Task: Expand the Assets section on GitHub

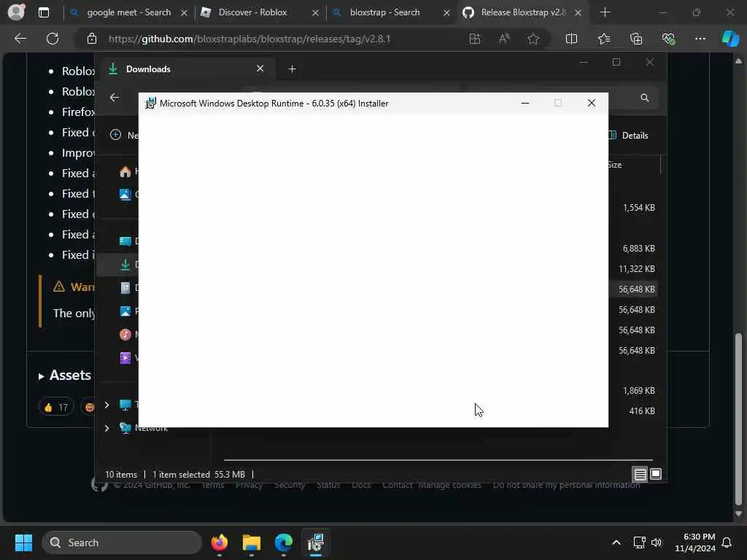Action: 65,376
